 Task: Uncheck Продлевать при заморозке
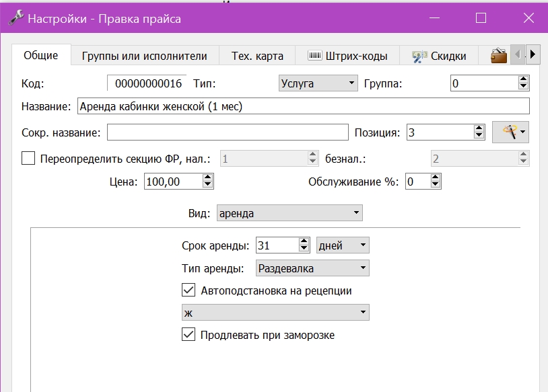[x=189, y=334]
